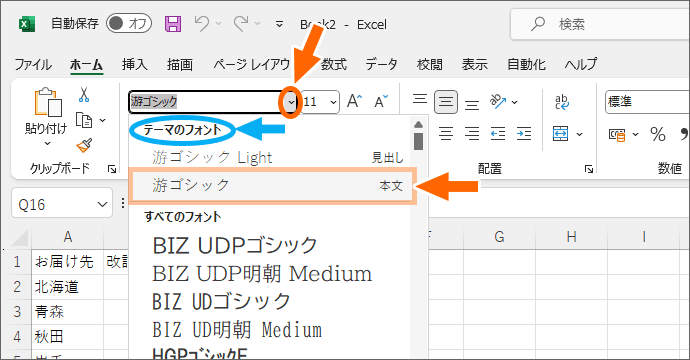Select column G header
Screen dimensions: 690x360
tap(499, 237)
